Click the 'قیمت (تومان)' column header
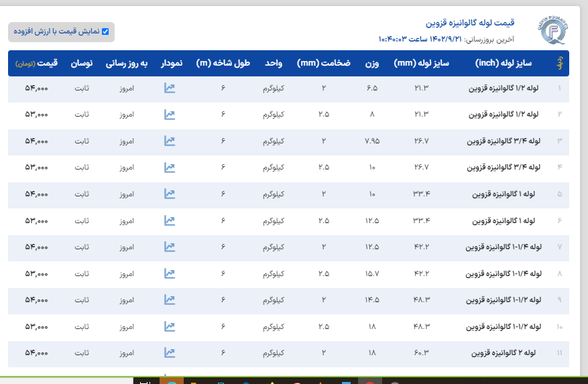 (x=37, y=64)
